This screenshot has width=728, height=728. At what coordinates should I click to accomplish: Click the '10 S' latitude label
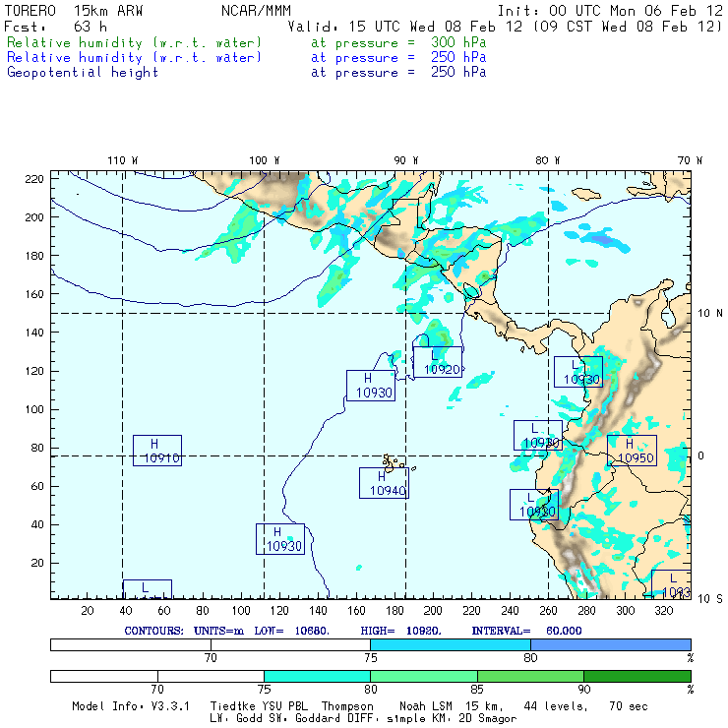pos(710,599)
